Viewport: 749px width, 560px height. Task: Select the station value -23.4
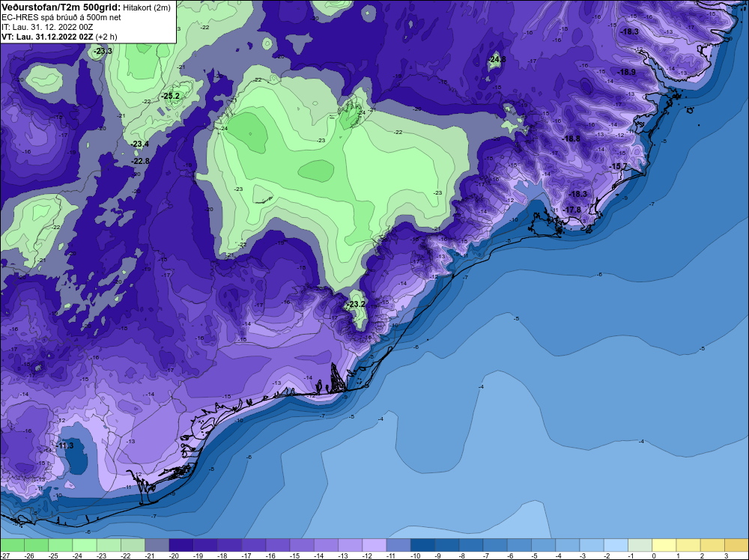click(x=139, y=144)
